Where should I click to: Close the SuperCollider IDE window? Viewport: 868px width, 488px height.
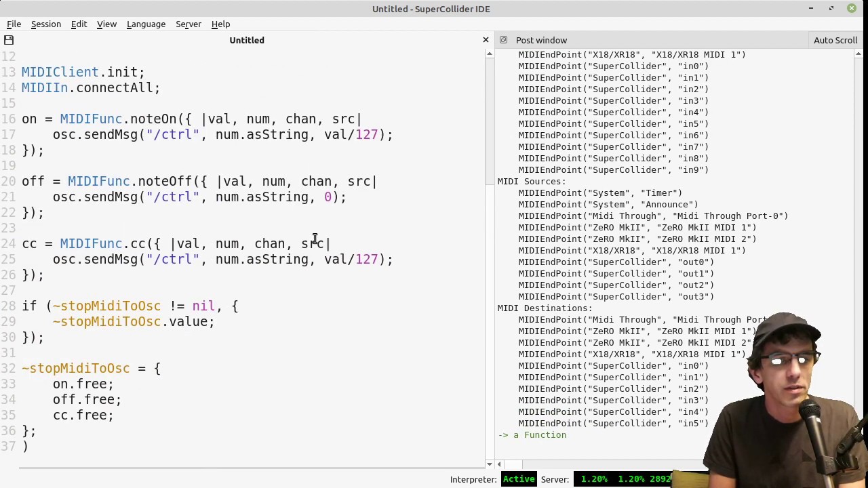[x=852, y=8]
